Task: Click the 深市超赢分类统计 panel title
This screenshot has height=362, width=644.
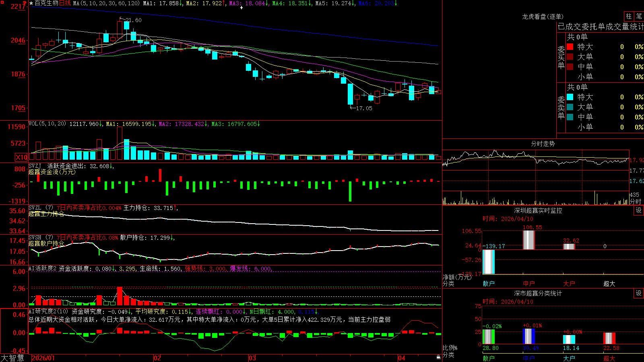Action: [538, 293]
